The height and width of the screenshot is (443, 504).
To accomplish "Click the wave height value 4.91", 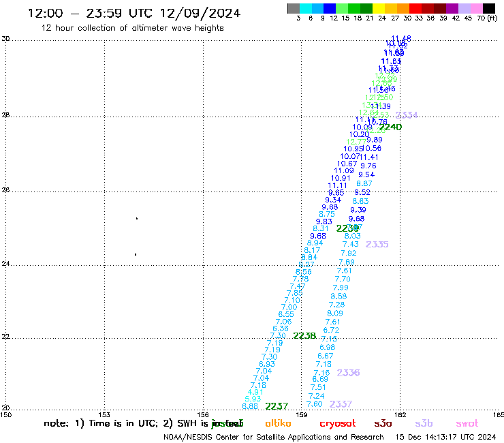I will [255, 392].
